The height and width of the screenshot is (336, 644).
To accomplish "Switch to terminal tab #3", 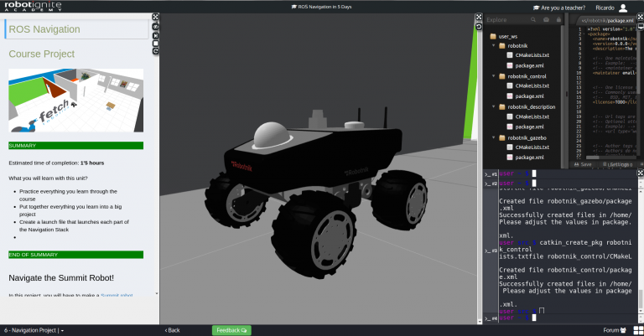I will [491, 251].
